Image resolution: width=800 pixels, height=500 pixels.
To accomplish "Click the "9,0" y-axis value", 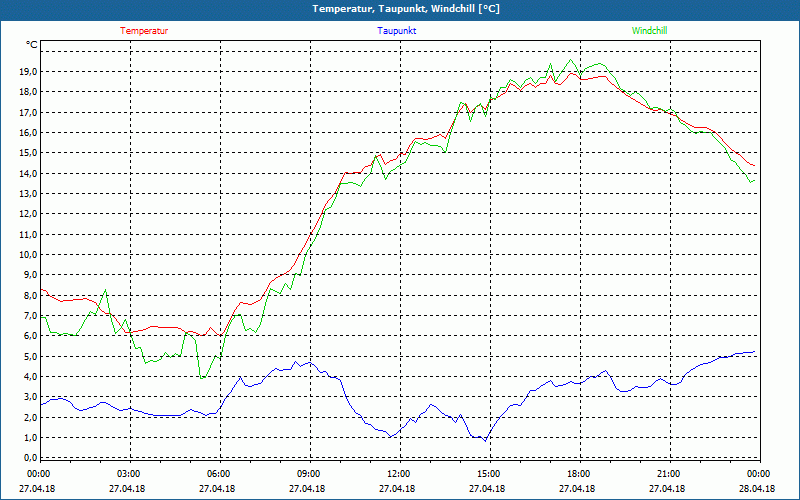I will pos(30,274).
